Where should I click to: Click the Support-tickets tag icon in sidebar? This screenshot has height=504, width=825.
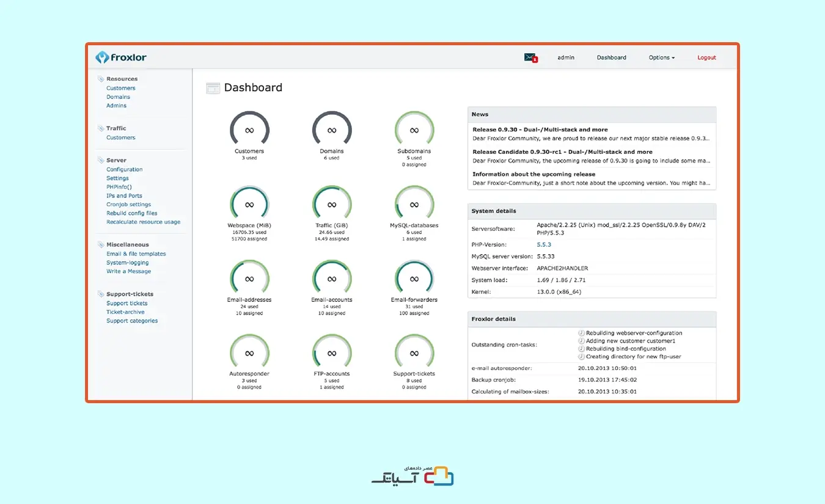[100, 294]
